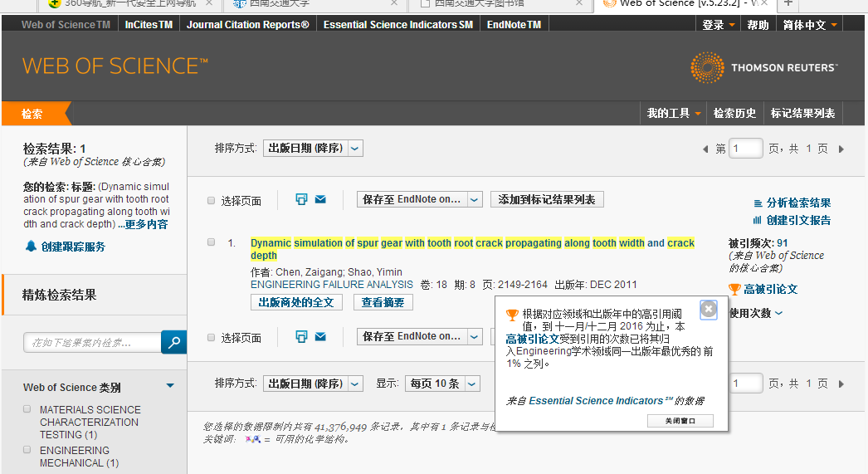
Task: Click the Web of Science logo heading
Action: (115, 66)
